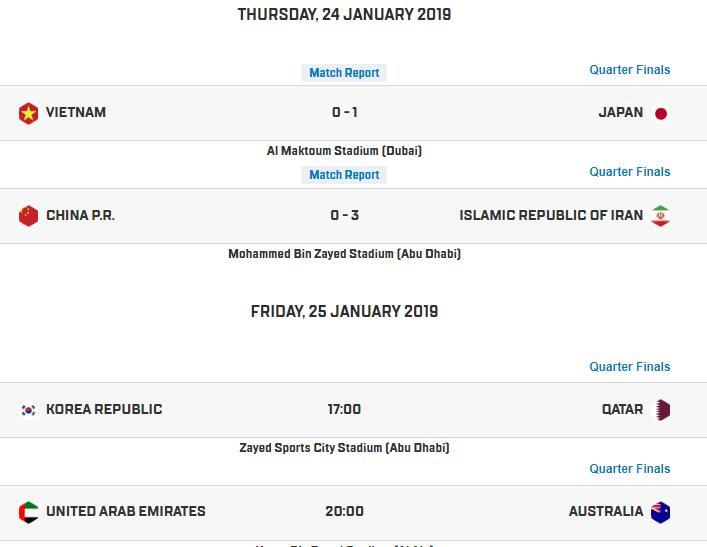Open Match Report for China vs Iran

(x=344, y=175)
